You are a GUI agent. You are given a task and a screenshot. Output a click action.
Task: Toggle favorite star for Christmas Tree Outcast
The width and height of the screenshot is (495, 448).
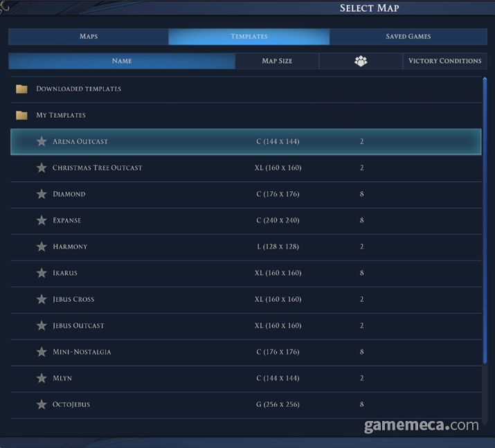[42, 168]
